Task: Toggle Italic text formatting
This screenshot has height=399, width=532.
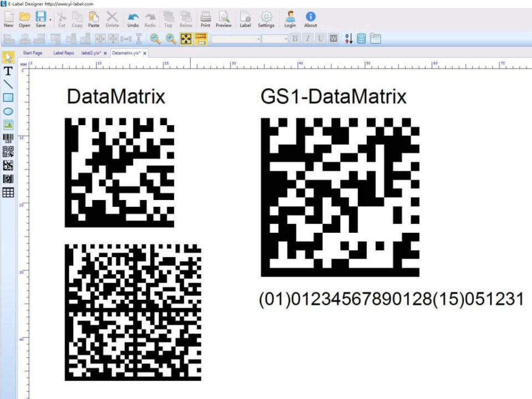Action: [308, 39]
